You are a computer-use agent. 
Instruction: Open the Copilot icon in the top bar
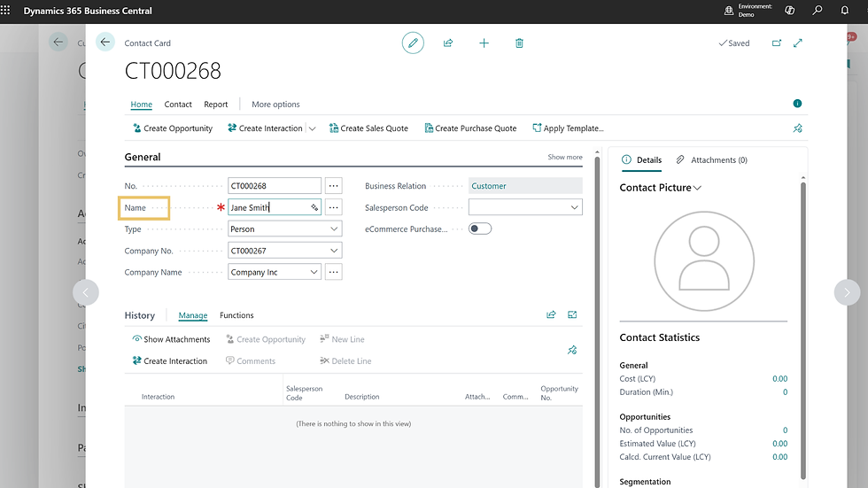pos(790,11)
